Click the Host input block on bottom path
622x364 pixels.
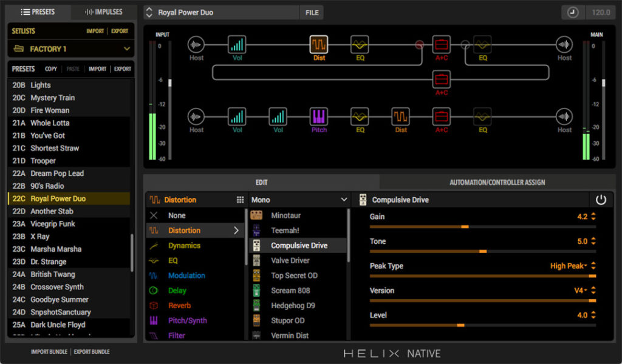point(196,116)
